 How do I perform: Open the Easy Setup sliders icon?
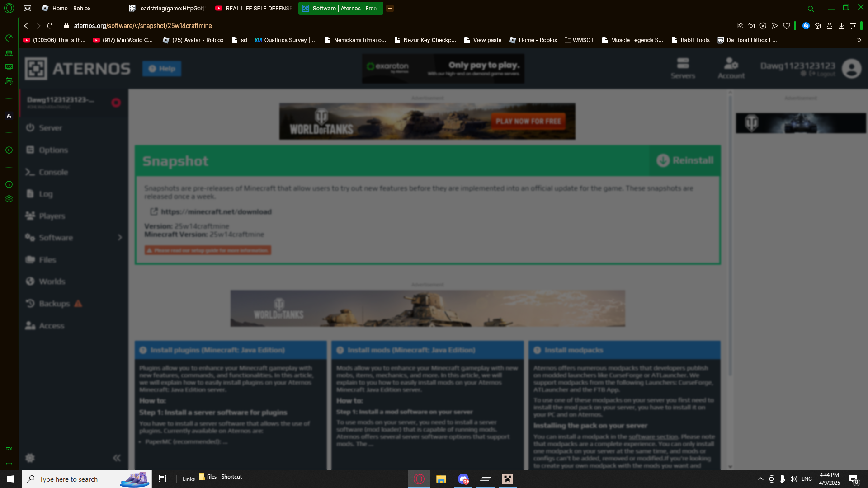click(x=853, y=26)
